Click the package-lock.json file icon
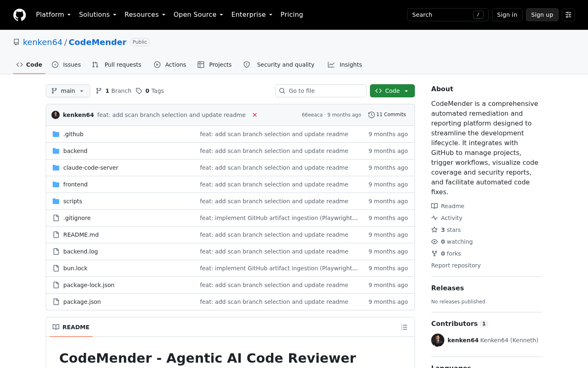The width and height of the screenshot is (588, 368). coord(56,285)
